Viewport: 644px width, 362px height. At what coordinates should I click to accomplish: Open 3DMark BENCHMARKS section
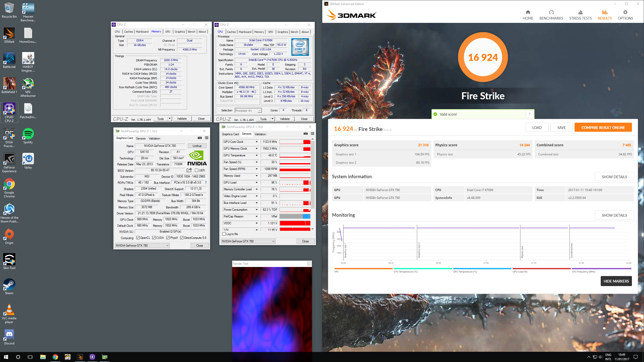pyautogui.click(x=551, y=15)
